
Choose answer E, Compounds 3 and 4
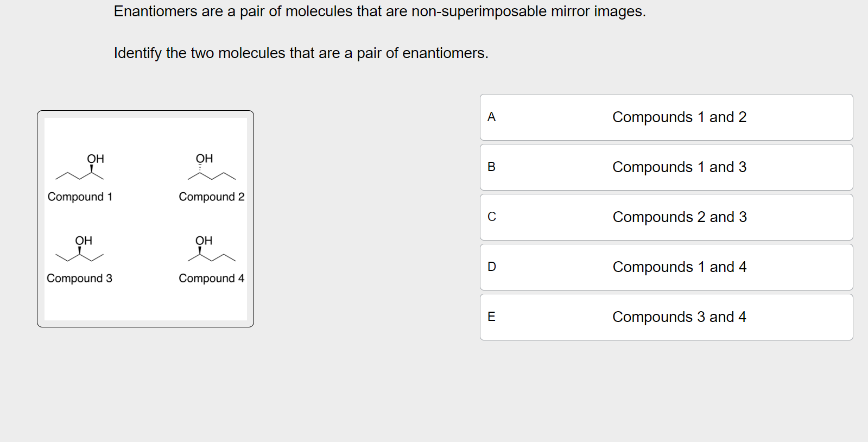tap(666, 317)
